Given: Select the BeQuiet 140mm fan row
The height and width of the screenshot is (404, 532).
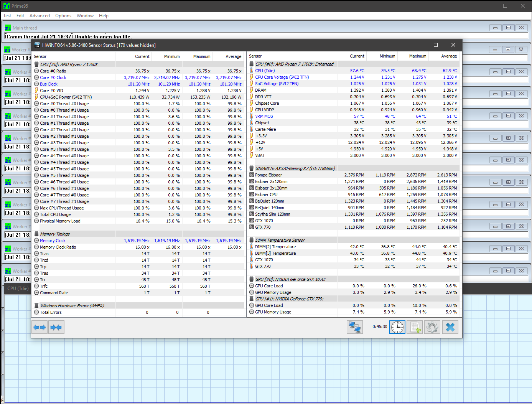Looking at the screenshot, I should 354,208.
